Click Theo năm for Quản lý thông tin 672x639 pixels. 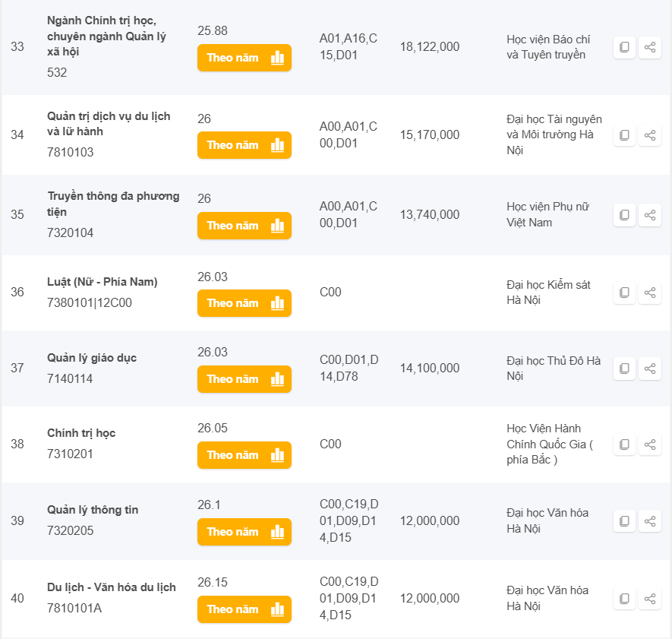244,532
